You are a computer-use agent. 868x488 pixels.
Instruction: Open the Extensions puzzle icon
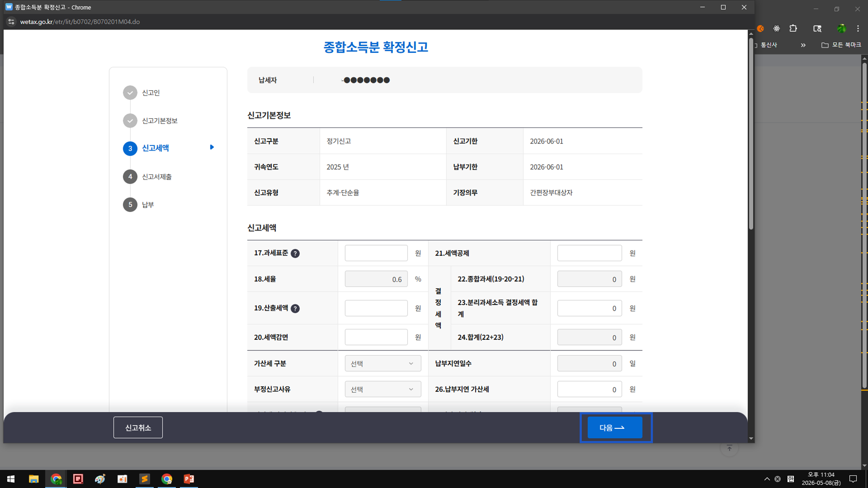pyautogui.click(x=793, y=28)
